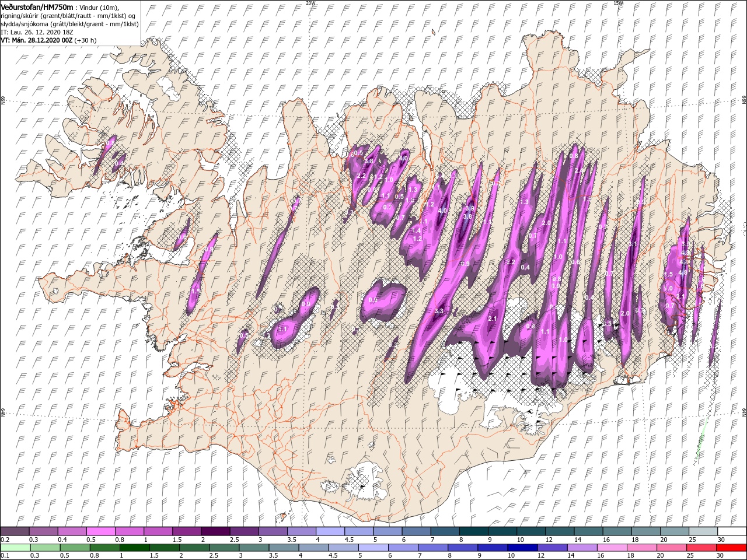Click the 20W longitude label at top

(x=311, y=3)
